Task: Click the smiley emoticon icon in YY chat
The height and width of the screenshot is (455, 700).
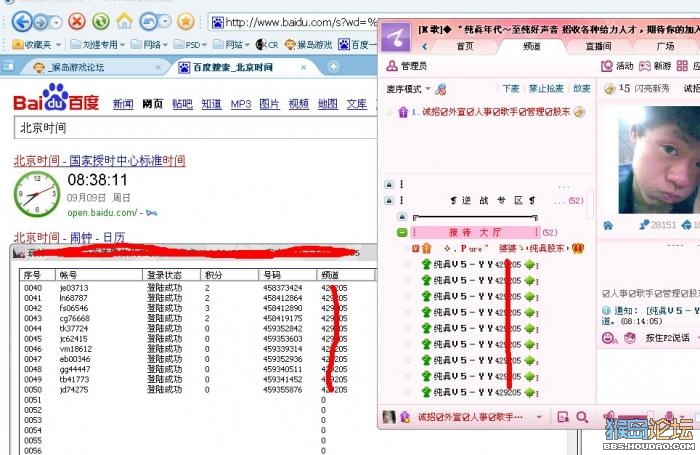Action: click(608, 338)
